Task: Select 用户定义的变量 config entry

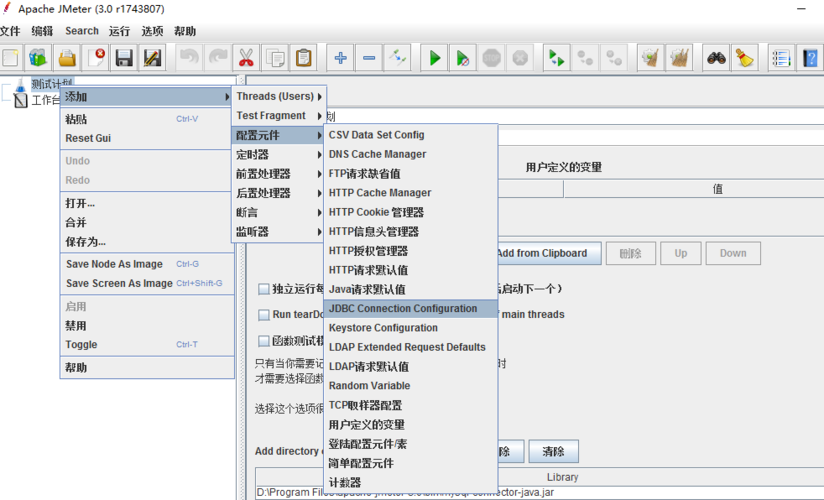Action: click(x=411, y=424)
